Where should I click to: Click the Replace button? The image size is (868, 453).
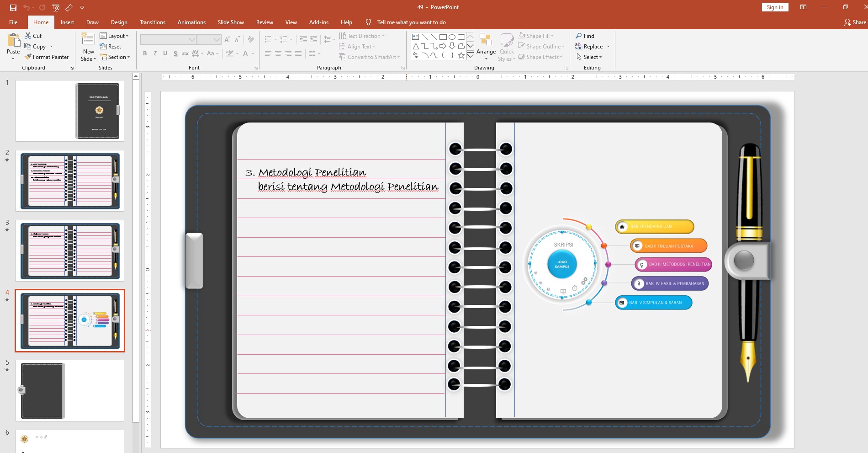click(589, 46)
